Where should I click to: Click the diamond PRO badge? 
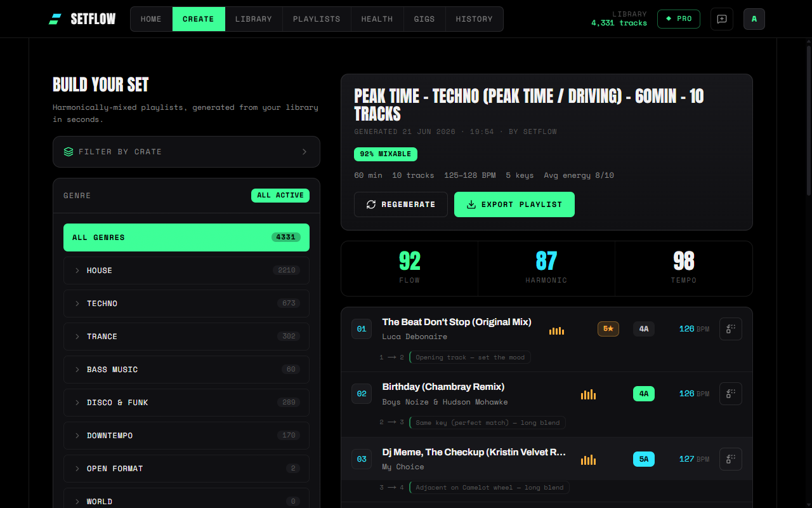pyautogui.click(x=679, y=19)
